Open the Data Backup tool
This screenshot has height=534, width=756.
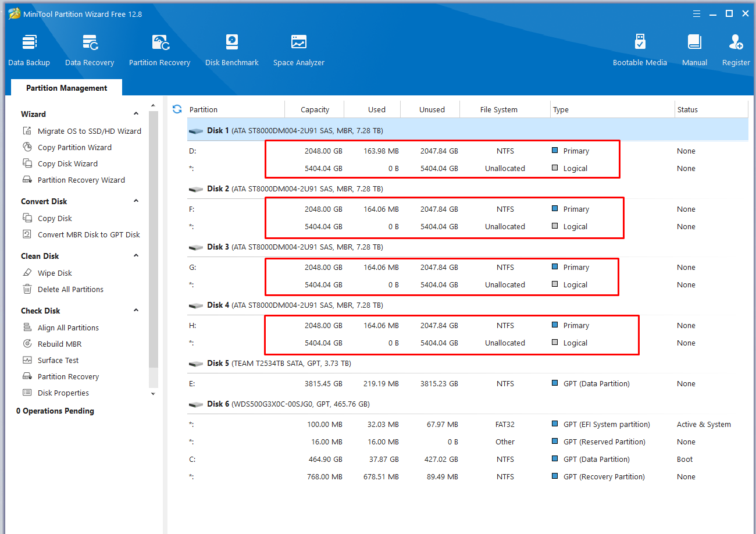click(x=29, y=51)
